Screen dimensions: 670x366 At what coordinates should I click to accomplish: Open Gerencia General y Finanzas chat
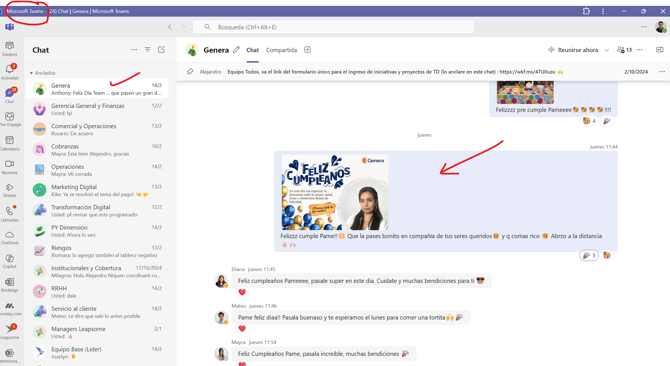pyautogui.click(x=97, y=109)
